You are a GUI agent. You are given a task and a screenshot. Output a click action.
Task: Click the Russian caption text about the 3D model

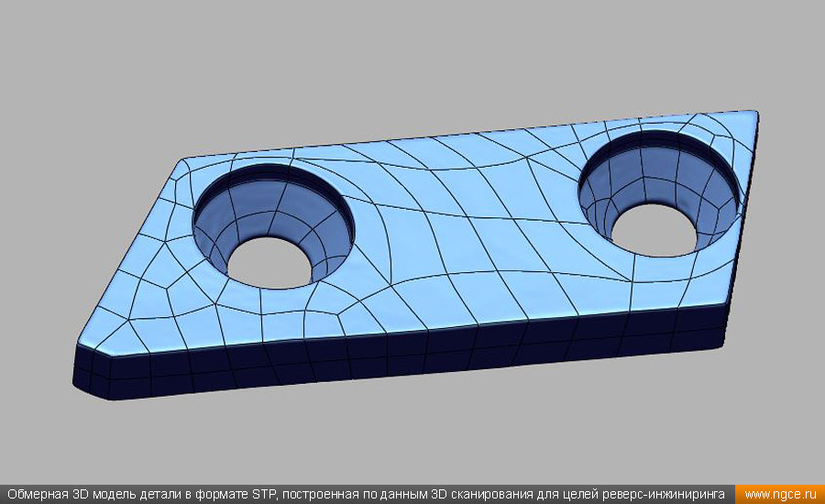366,495
